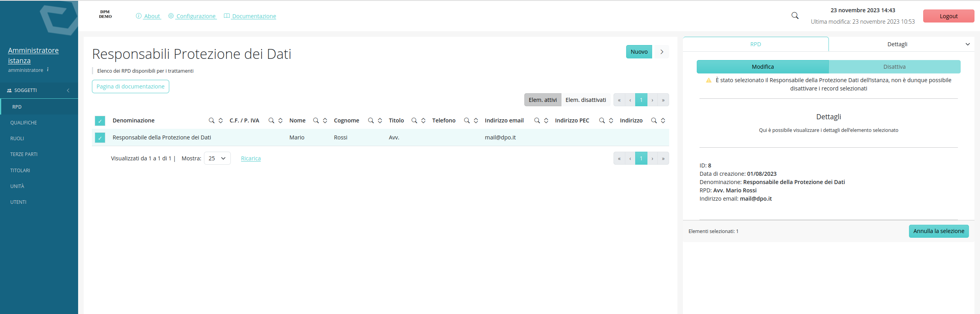
Task: Open QUALIFICHE in the sidebar
Action: pos(39,123)
